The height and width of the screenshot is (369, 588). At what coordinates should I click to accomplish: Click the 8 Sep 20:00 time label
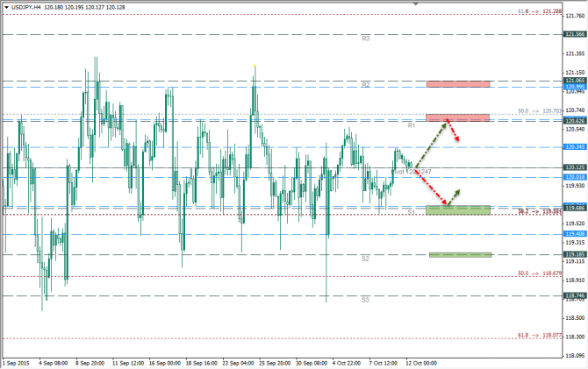point(90,363)
